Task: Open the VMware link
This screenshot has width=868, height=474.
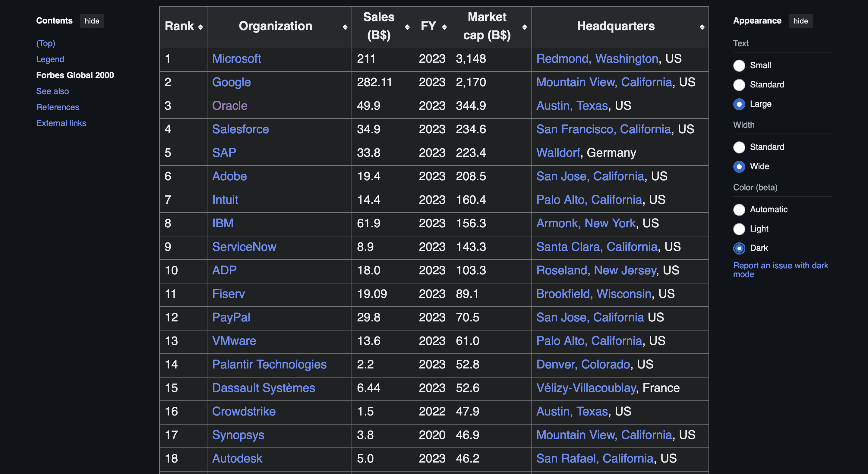Action: (x=234, y=341)
